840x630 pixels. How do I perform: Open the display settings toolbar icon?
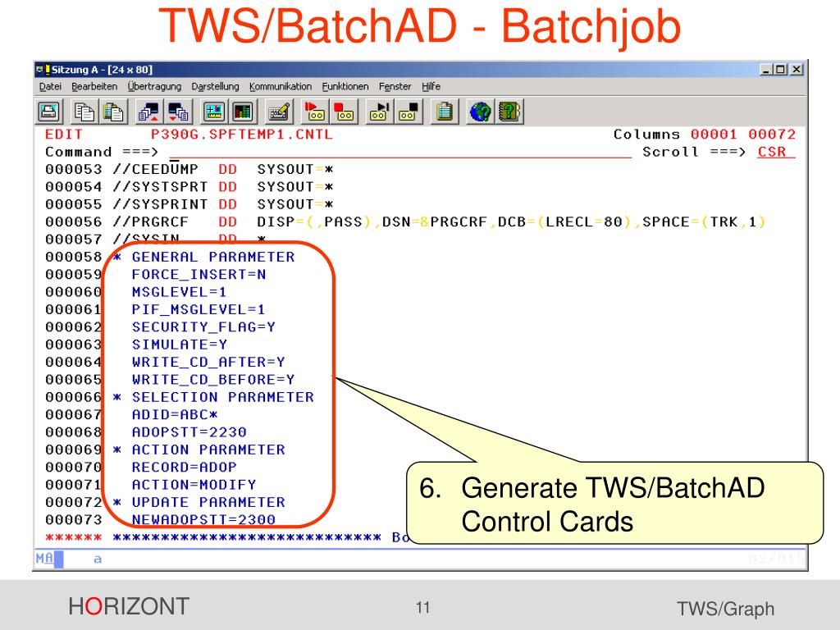point(213,112)
